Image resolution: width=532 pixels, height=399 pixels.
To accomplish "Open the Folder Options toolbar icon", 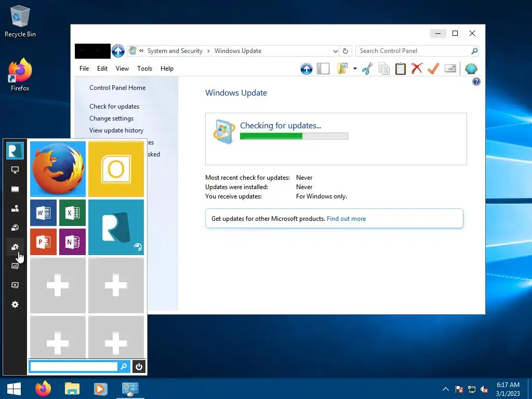I will tap(343, 69).
